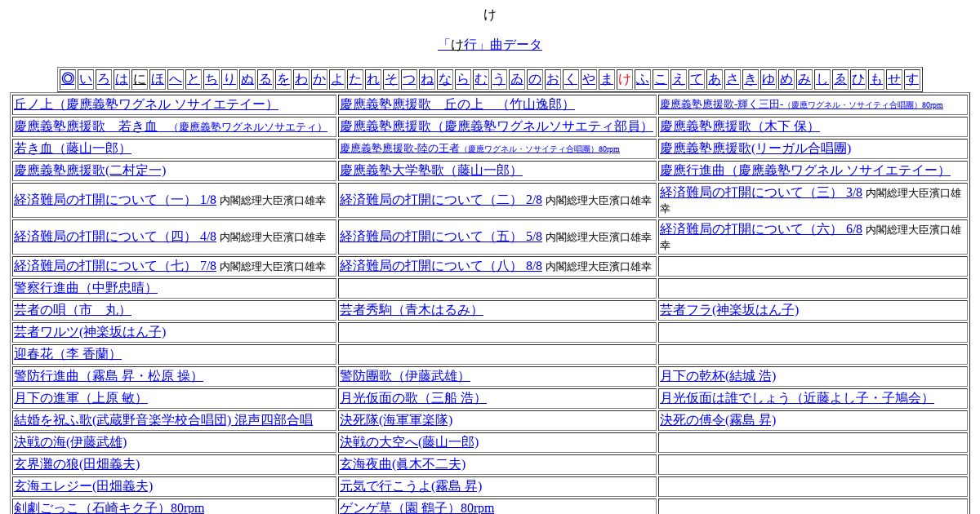Open the と index link
This screenshot has height=514, width=980.
tap(194, 79)
